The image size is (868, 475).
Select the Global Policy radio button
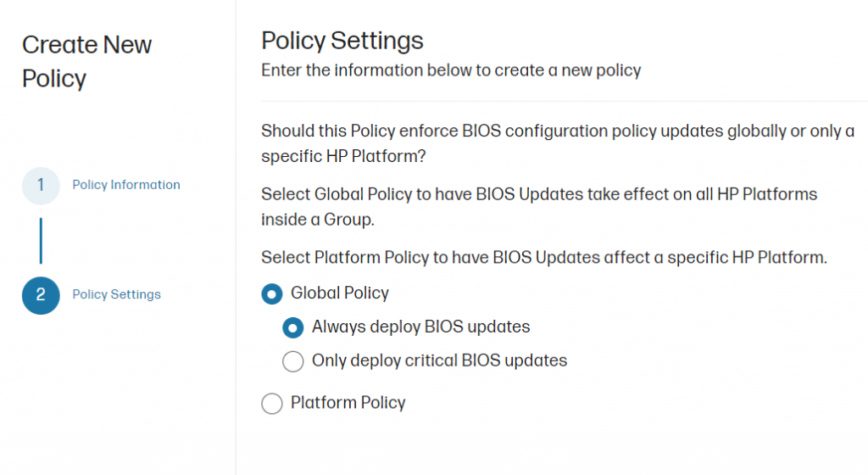272,294
